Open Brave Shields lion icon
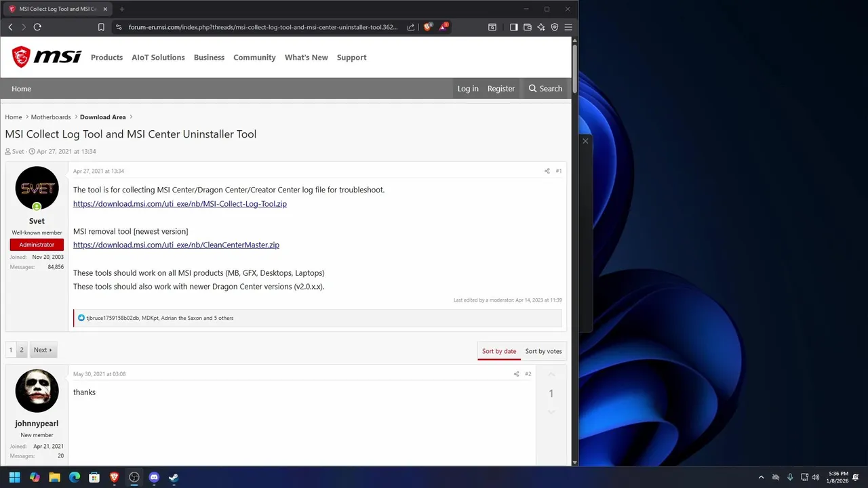The image size is (868, 488). [428, 27]
